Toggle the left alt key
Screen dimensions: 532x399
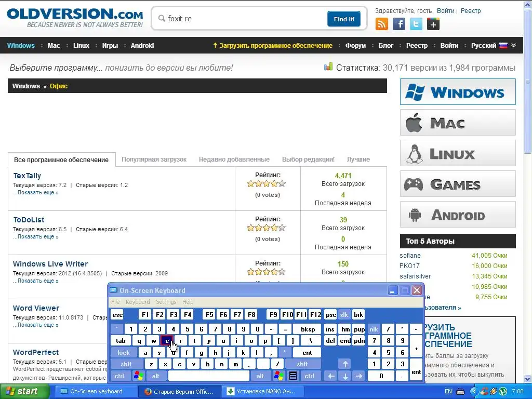pos(156,376)
